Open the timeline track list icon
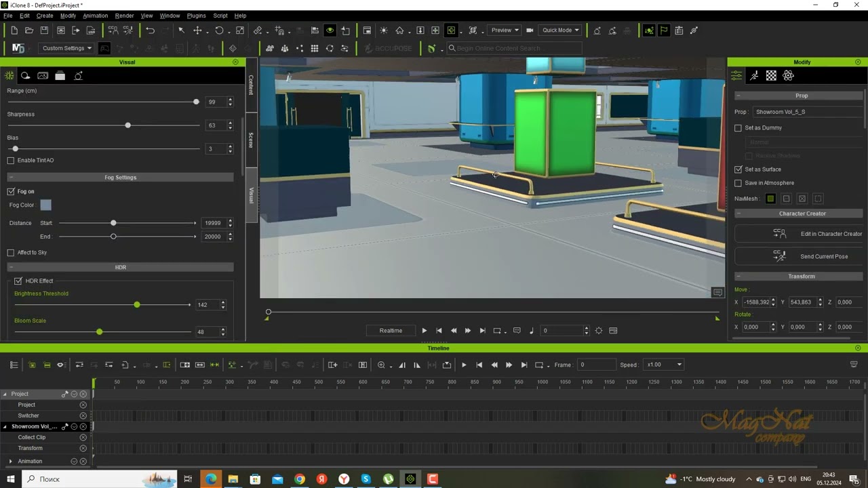This screenshot has height=488, width=868. 14,365
